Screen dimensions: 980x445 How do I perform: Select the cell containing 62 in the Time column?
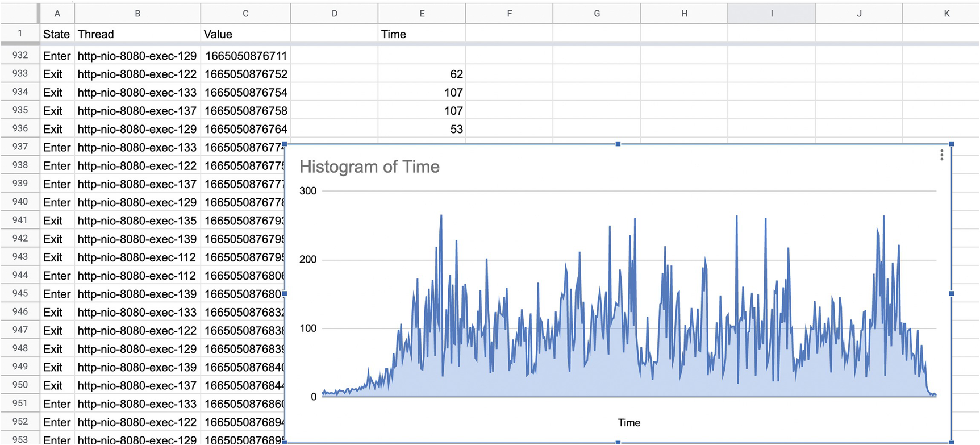(x=422, y=74)
